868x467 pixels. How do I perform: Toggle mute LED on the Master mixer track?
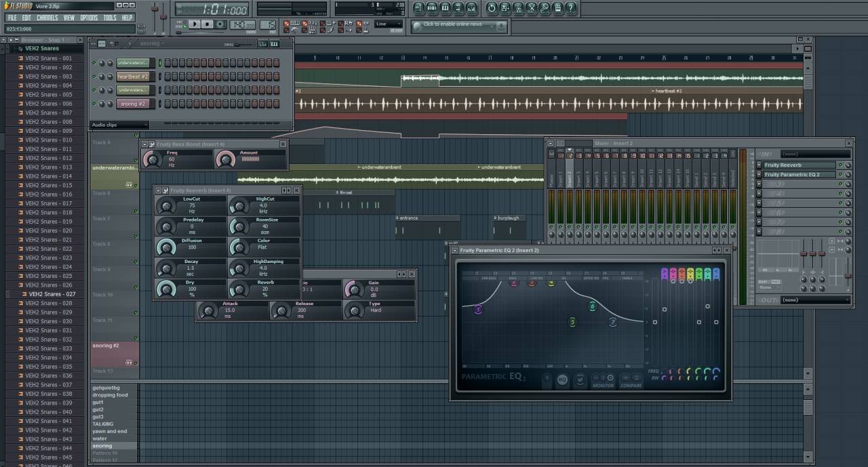pyautogui.click(x=551, y=226)
